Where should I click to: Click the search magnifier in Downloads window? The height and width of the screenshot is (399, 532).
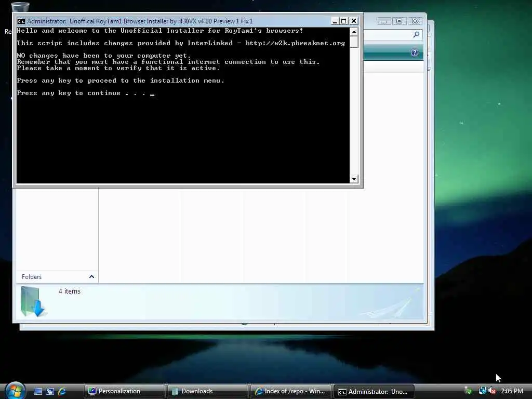coord(416,34)
